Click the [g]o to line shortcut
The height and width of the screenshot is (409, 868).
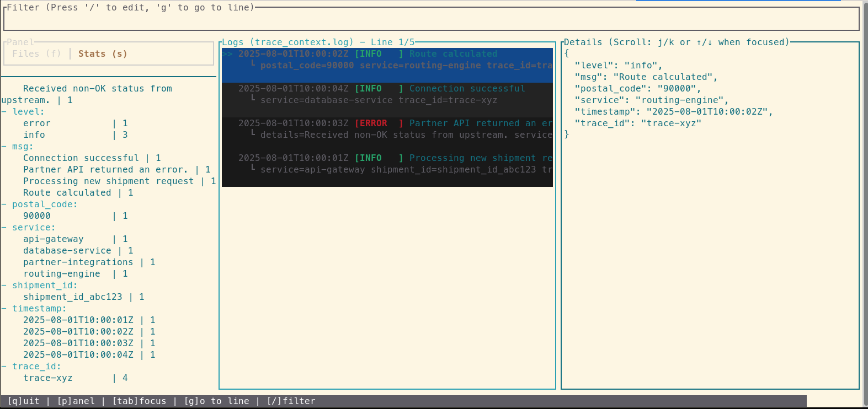[x=216, y=401]
